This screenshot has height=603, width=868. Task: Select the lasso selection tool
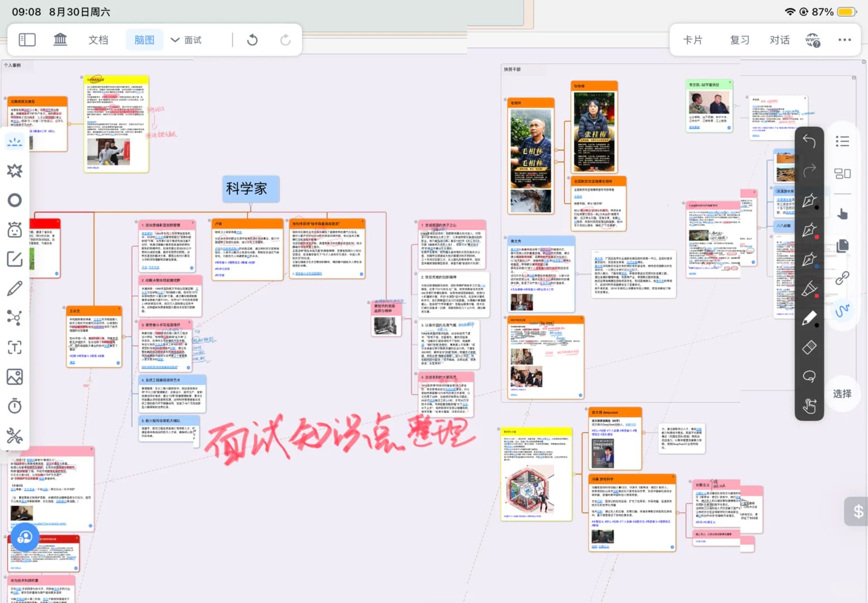pyautogui.click(x=809, y=376)
